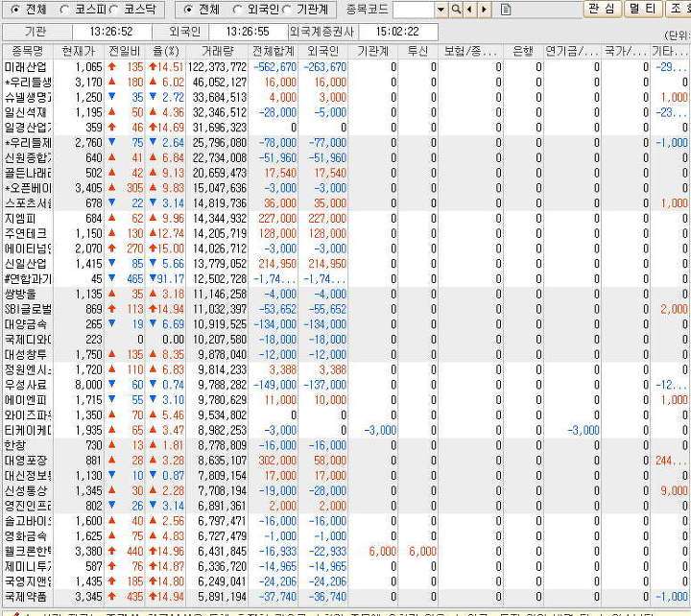The width and height of the screenshot is (691, 616).
Task: Select the 골든나래 stock row
Action: point(345,173)
